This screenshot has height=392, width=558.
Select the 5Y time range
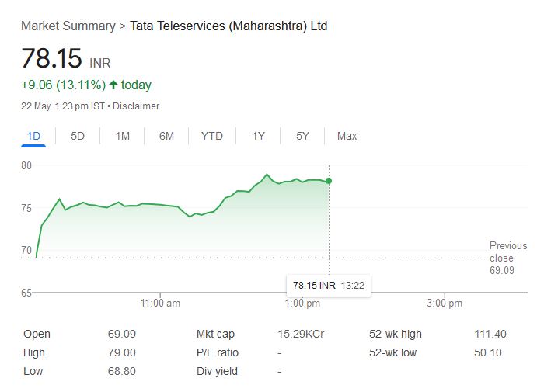pos(302,136)
